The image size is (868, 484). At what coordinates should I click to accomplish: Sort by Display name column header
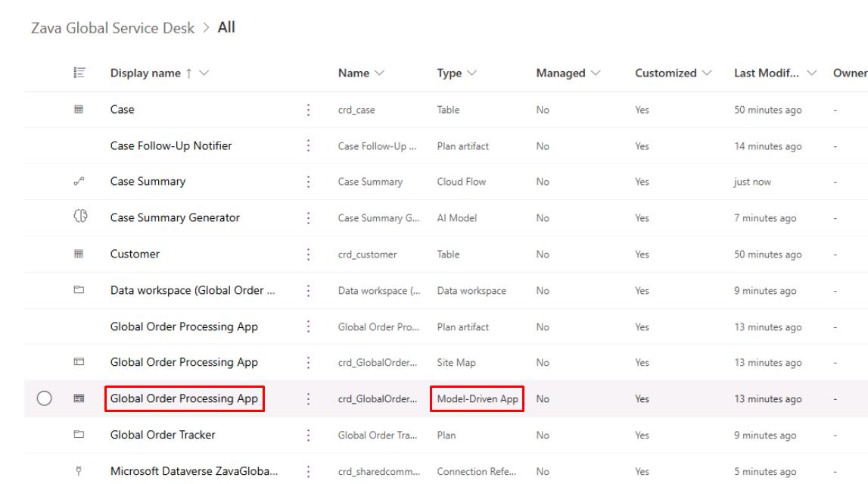145,73
